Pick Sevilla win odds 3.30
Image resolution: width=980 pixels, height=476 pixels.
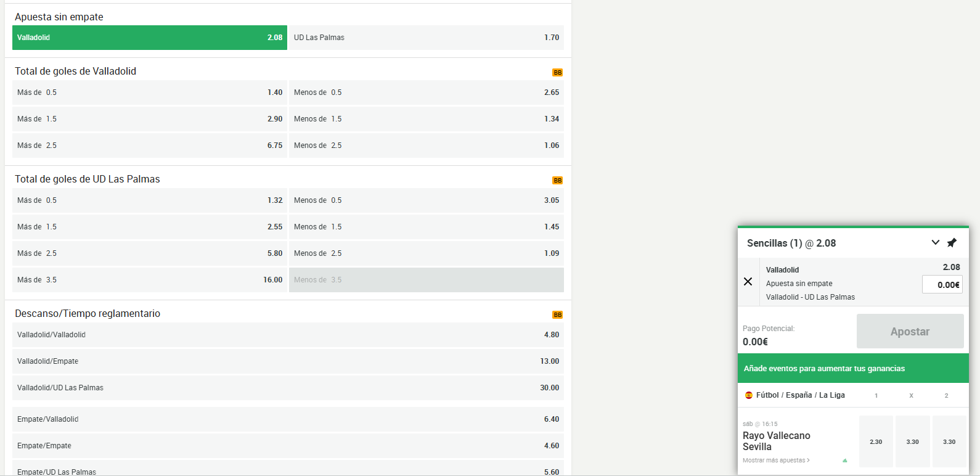(x=949, y=441)
